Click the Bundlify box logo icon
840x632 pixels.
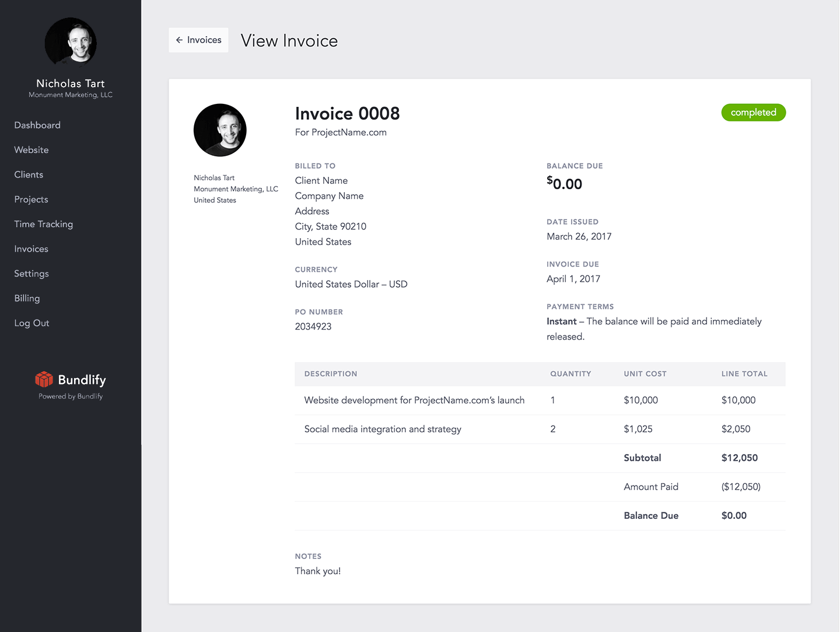click(x=44, y=379)
